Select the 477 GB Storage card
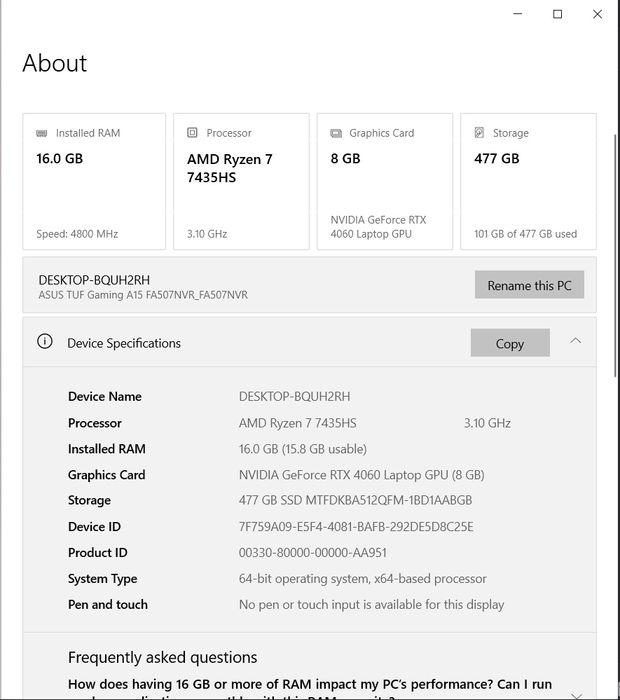The width and height of the screenshot is (620, 700). click(x=528, y=181)
